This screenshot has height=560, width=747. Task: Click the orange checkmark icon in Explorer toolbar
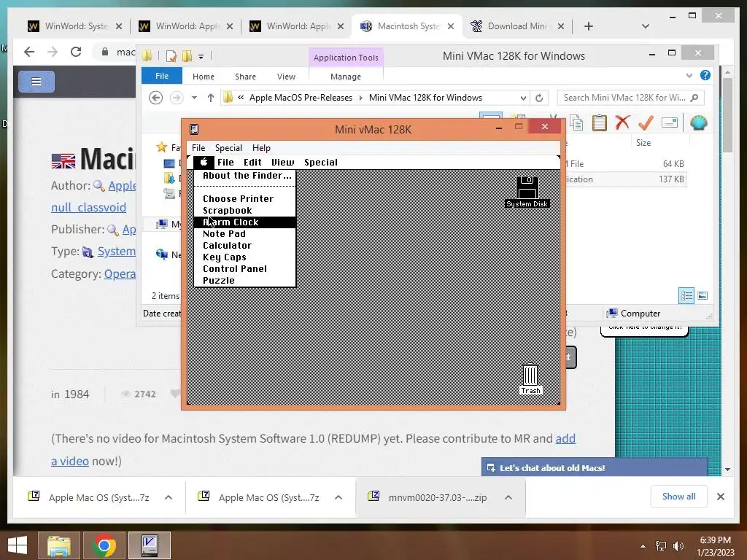646,122
